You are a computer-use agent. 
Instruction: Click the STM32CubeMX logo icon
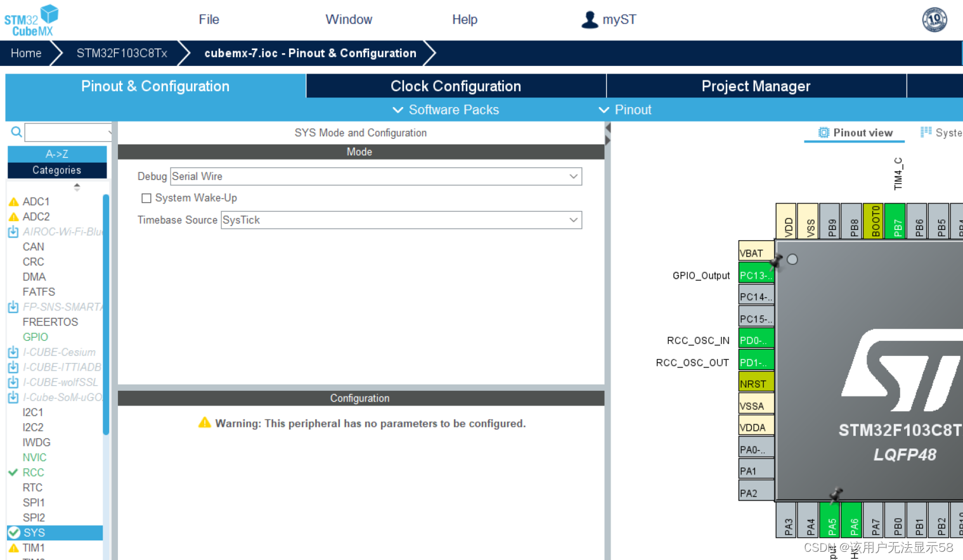(x=31, y=20)
